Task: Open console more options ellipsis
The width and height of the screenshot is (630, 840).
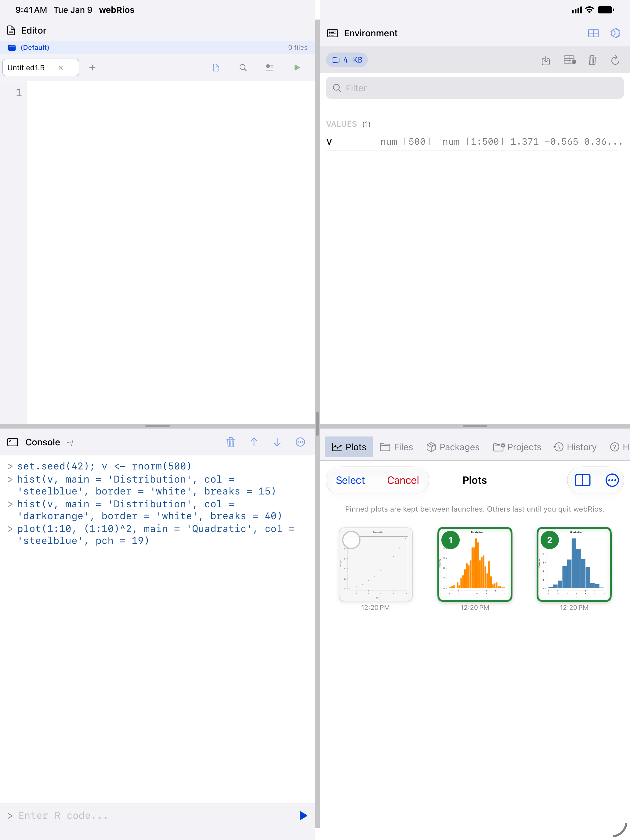Action: [x=300, y=442]
